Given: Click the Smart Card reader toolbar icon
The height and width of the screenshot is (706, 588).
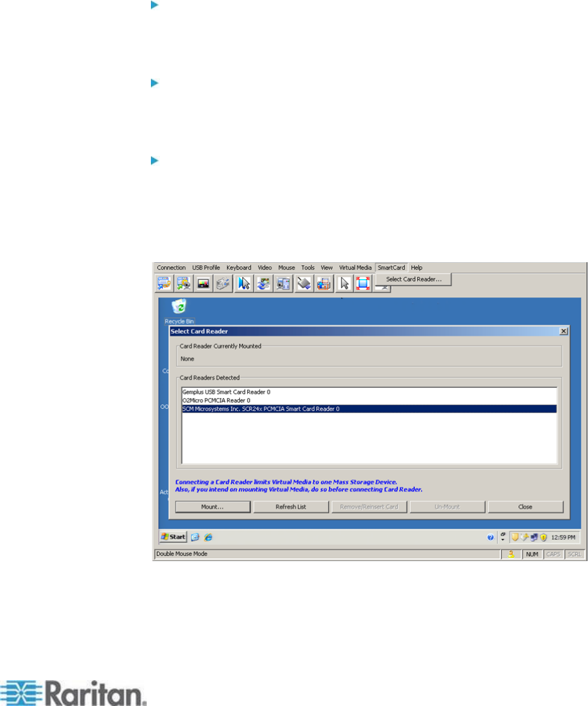Looking at the screenshot, I should [304, 283].
